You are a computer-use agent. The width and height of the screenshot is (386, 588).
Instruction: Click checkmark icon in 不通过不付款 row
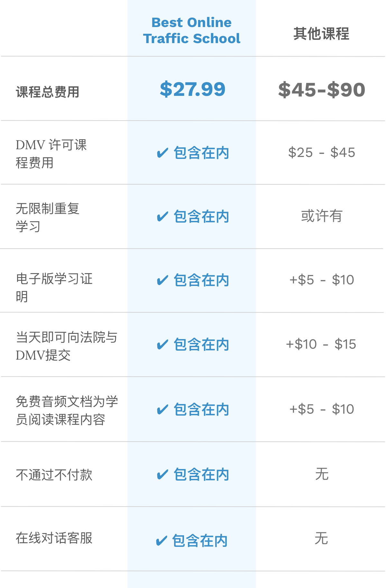(x=162, y=474)
